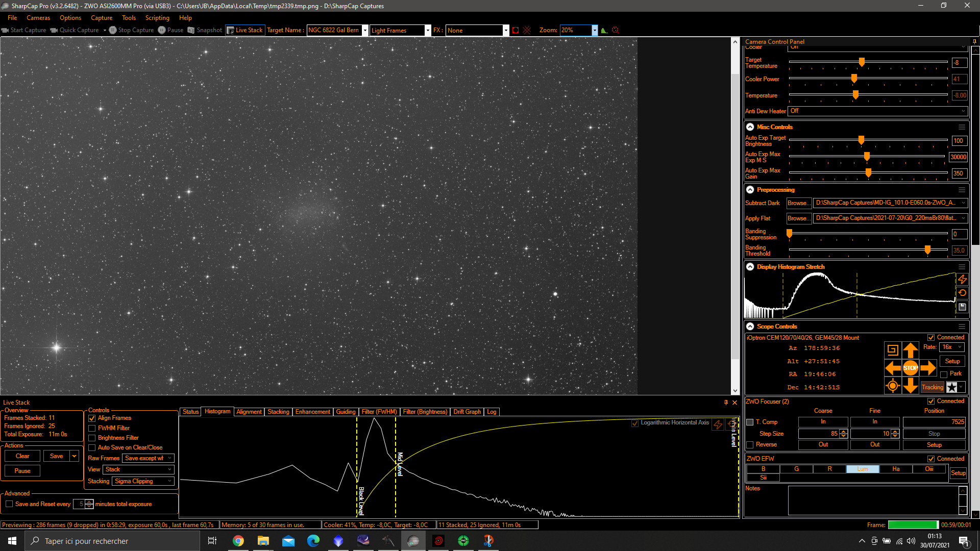Toggle the mount Tracking button
The width and height of the screenshot is (980, 551).
tap(933, 387)
